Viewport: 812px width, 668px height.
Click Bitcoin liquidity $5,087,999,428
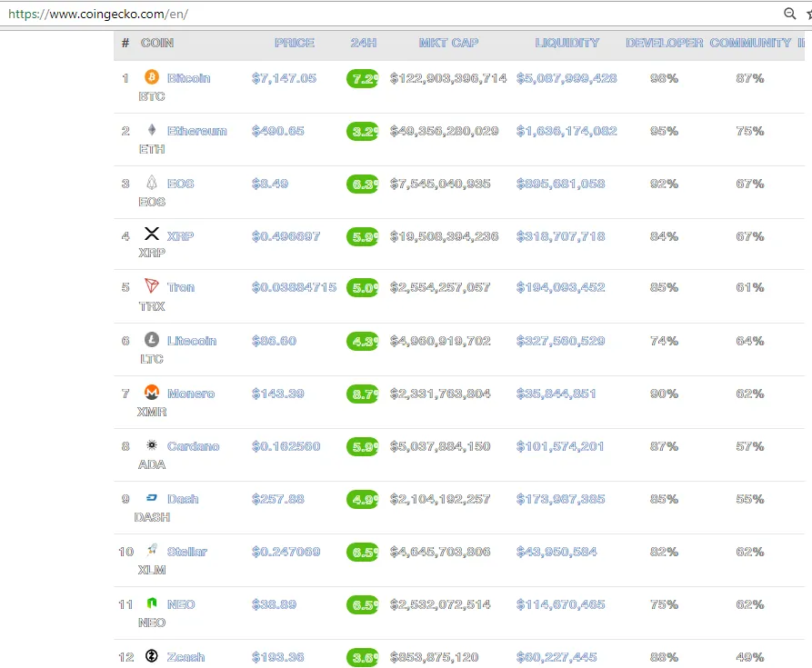pos(566,78)
